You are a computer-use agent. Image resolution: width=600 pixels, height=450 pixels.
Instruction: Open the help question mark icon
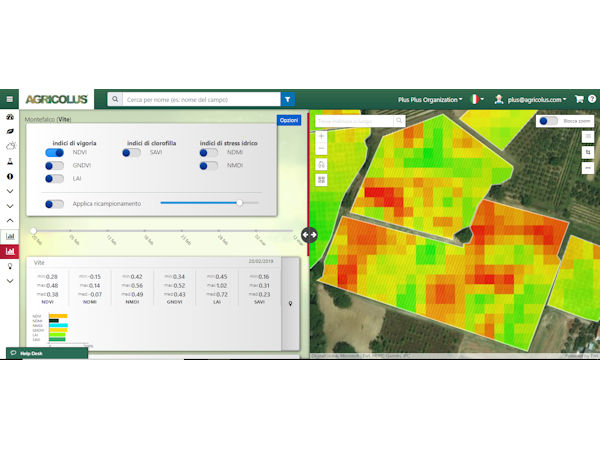[x=592, y=99]
